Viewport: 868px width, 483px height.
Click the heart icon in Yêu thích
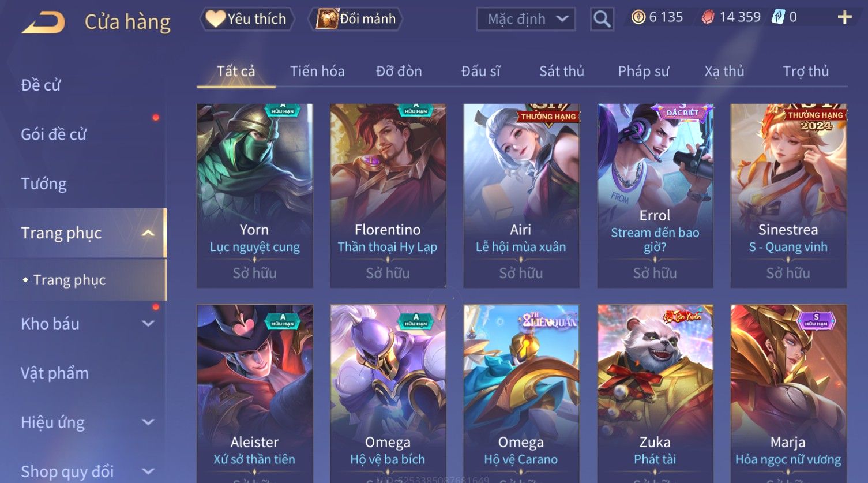pyautogui.click(x=215, y=18)
